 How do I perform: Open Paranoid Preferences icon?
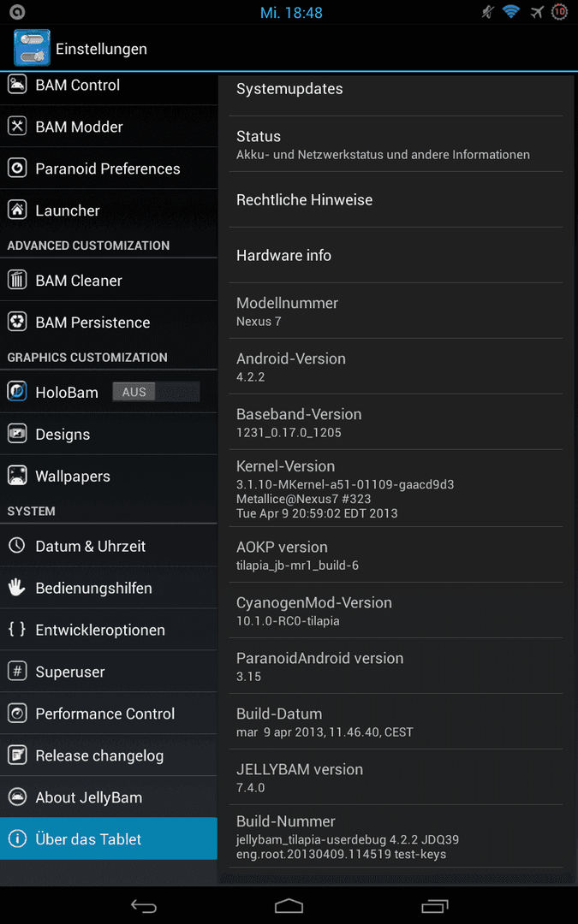tap(17, 168)
